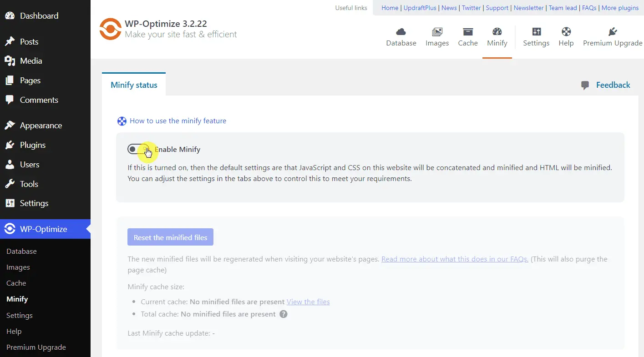This screenshot has height=357, width=644.
Task: Click the Premium Upgrade plug icon
Action: tap(613, 31)
